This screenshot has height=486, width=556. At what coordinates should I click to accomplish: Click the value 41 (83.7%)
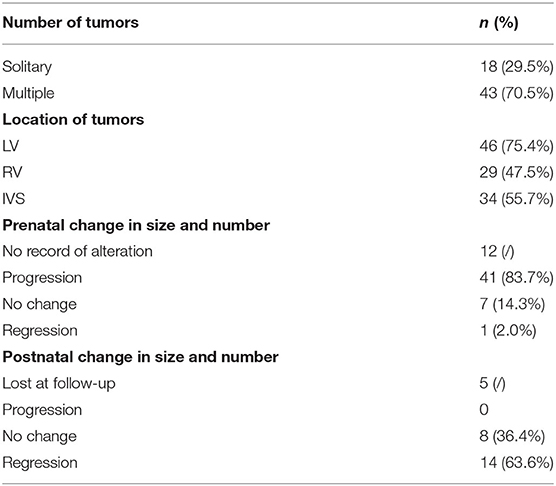point(516,278)
